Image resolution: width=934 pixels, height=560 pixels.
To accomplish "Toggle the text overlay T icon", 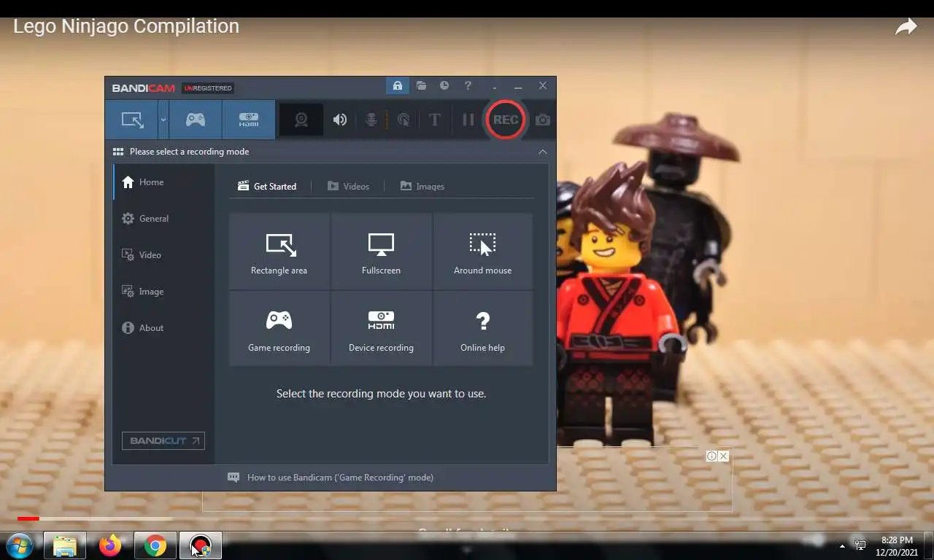I will click(x=434, y=120).
